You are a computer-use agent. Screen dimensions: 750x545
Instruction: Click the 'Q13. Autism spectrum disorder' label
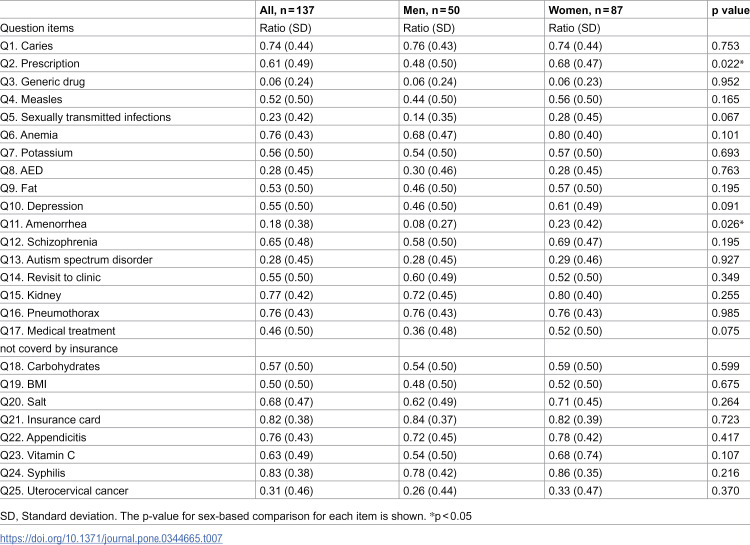click(76, 260)
